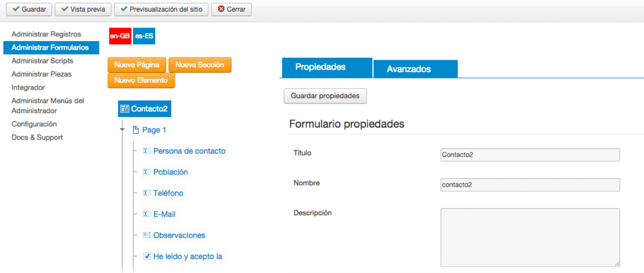Click the Contacto2 form icon in tree
This screenshot has height=273, width=644.
pyautogui.click(x=125, y=109)
